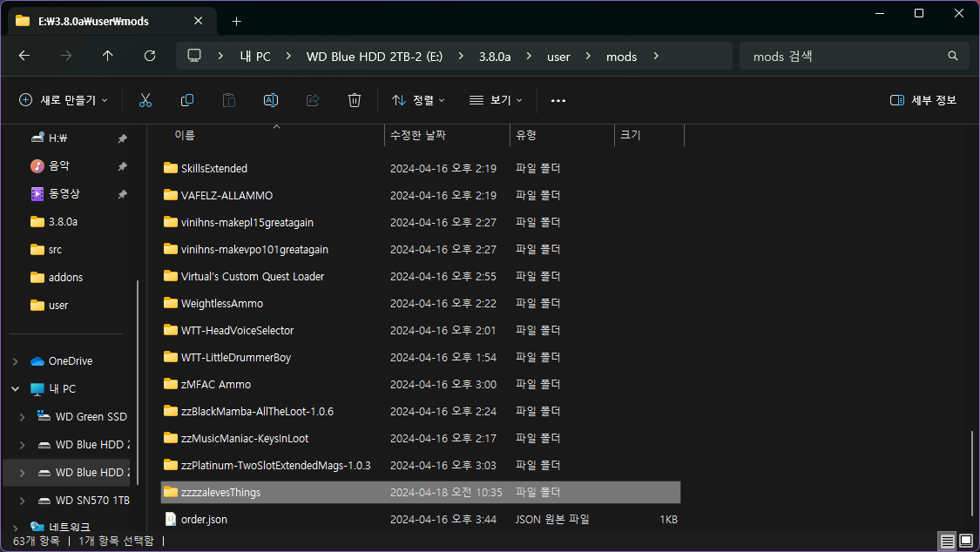
Task: Select zzPlatinum-TwoSlotExtendedMags-1.0.3 folder
Action: (275, 465)
